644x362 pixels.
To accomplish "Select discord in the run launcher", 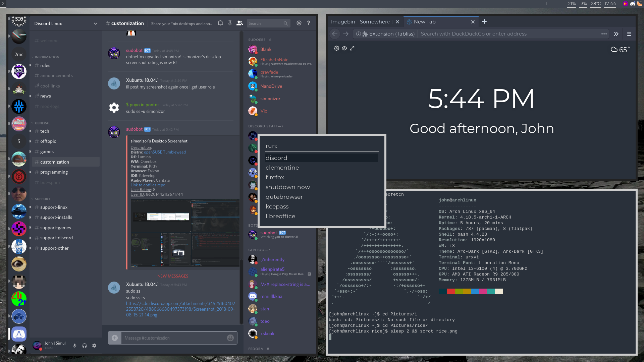I will pyautogui.click(x=321, y=158).
